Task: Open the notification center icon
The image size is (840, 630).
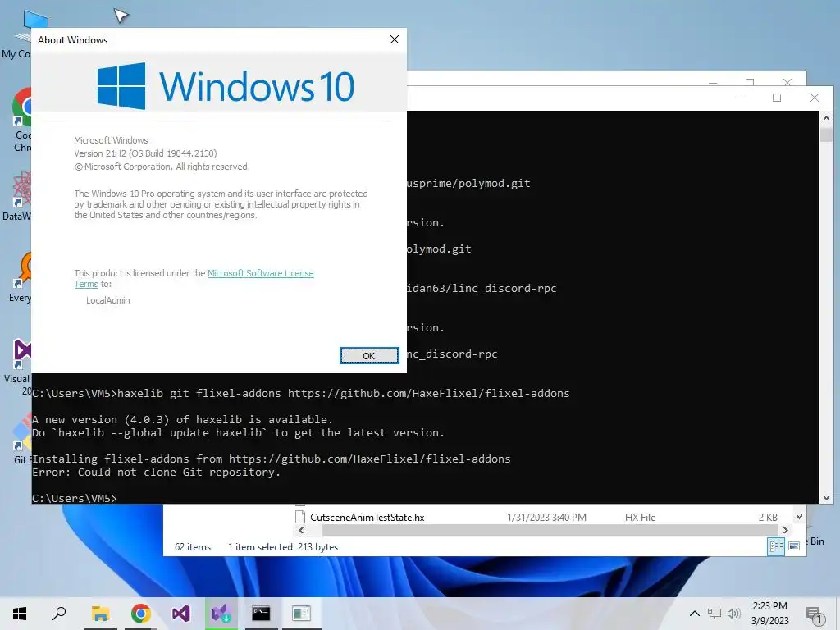Action: 815,614
